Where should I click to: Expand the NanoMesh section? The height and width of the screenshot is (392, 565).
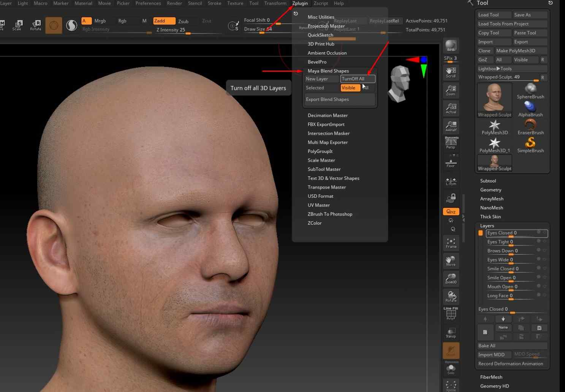tap(491, 208)
